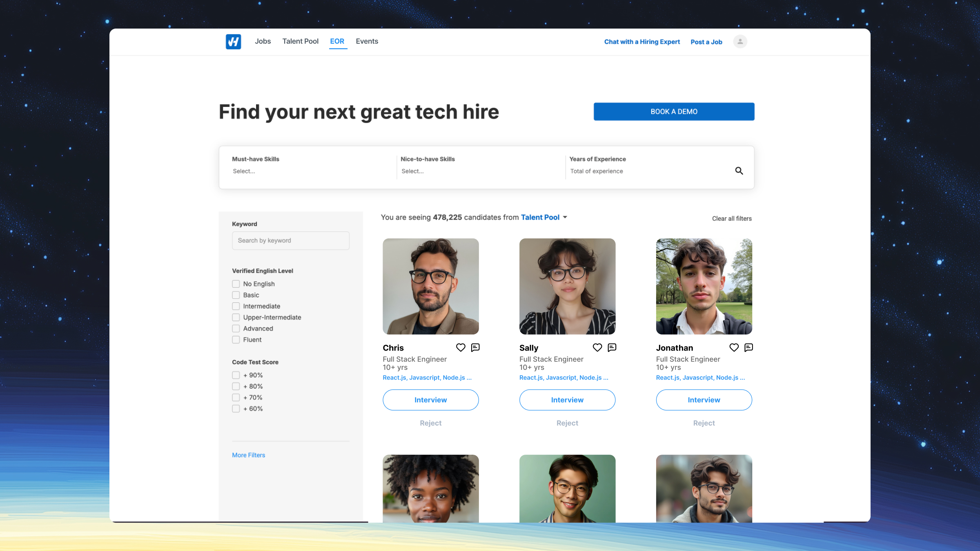This screenshot has width=980, height=551.
Task: Reject candidate Chris
Action: click(x=431, y=423)
